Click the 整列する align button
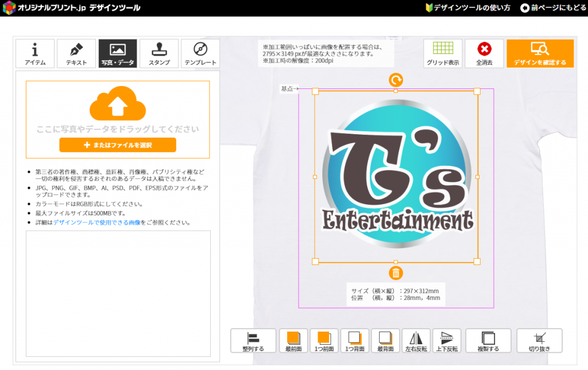Screen dimensions: 588x370 253,341
